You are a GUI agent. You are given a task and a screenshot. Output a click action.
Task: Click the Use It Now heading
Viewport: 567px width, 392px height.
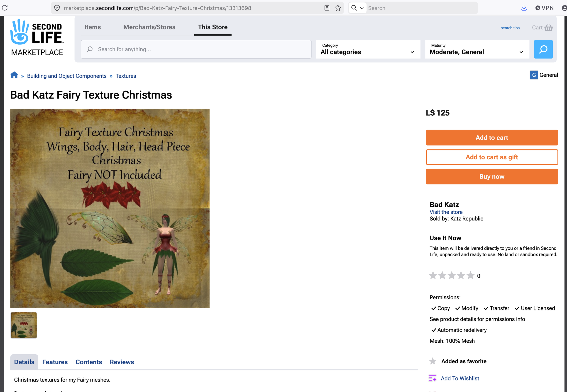pyautogui.click(x=445, y=238)
